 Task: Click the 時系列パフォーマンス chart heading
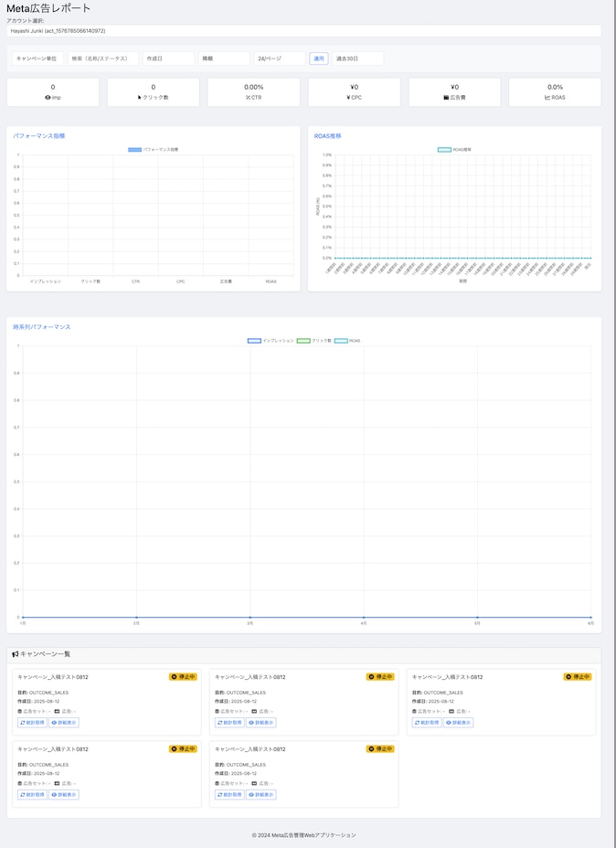click(x=42, y=326)
